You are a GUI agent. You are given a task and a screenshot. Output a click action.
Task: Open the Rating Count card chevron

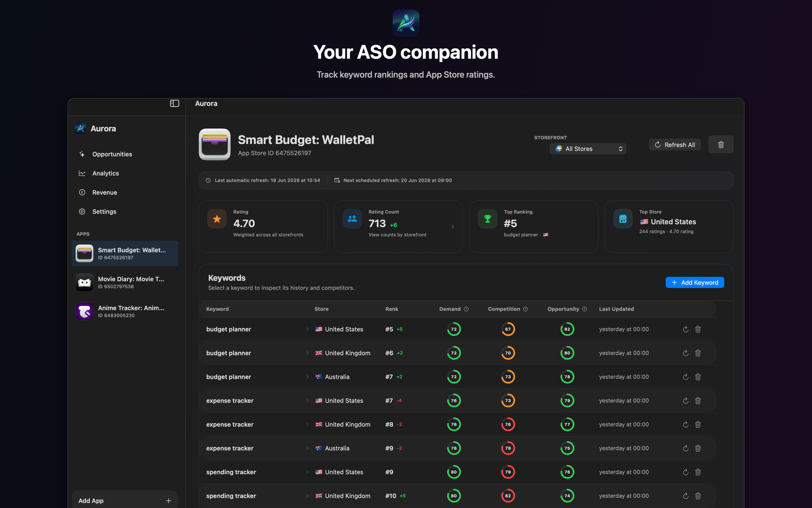pos(453,227)
